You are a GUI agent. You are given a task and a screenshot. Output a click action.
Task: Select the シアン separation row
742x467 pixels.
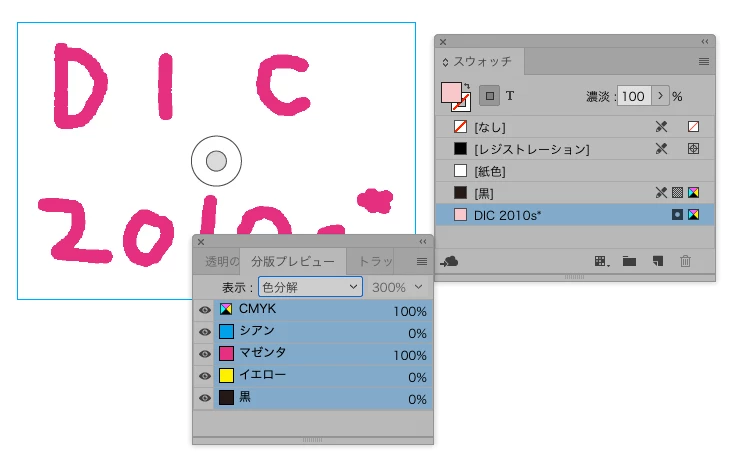point(323,332)
